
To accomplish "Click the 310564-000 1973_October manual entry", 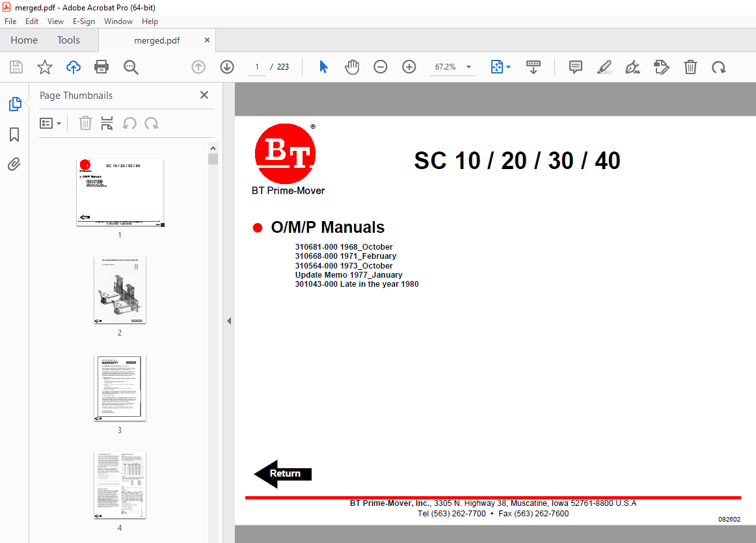I will click(x=344, y=265).
